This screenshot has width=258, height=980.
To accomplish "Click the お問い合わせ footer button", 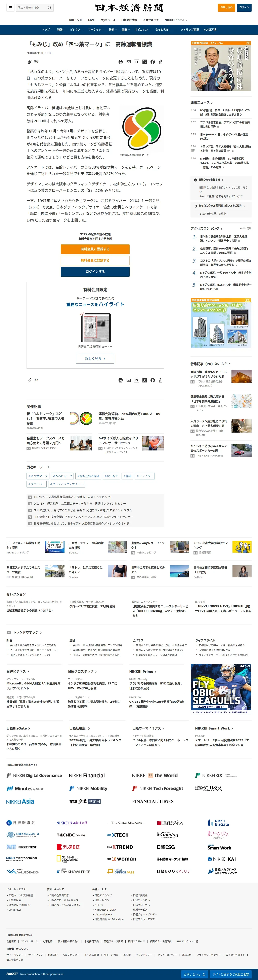I will click(x=195, y=974).
